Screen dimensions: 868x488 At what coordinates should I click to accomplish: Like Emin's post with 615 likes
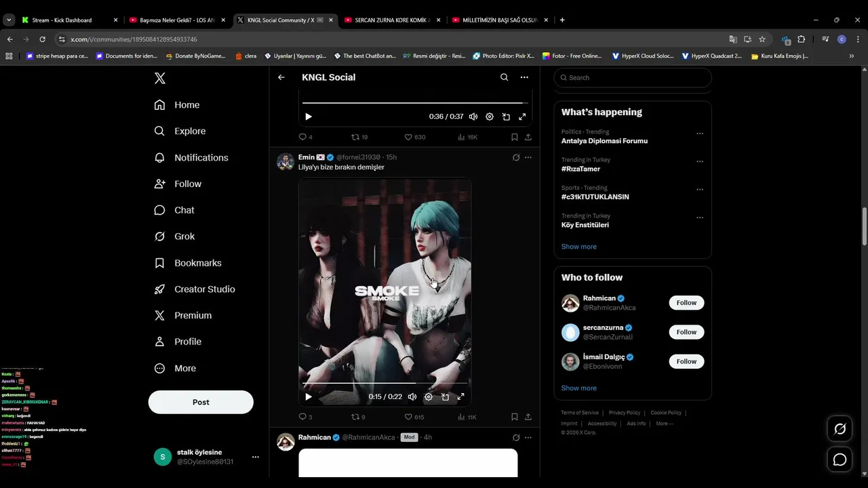tap(414, 417)
